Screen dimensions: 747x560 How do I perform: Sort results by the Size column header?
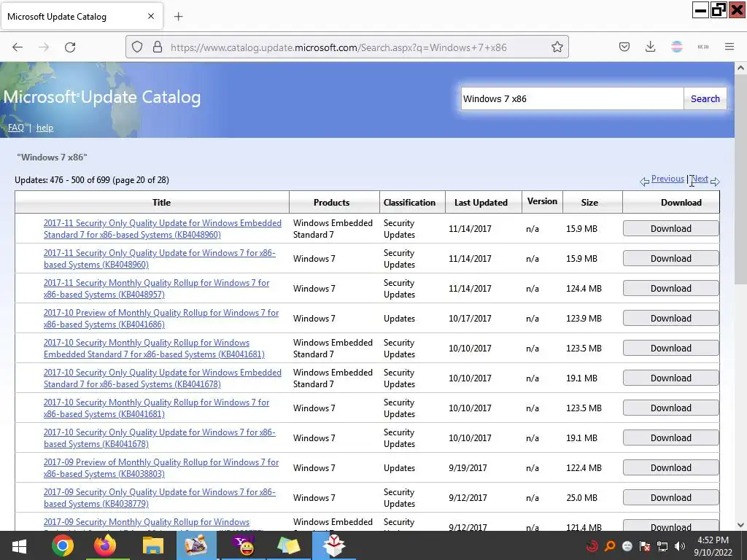pos(589,203)
